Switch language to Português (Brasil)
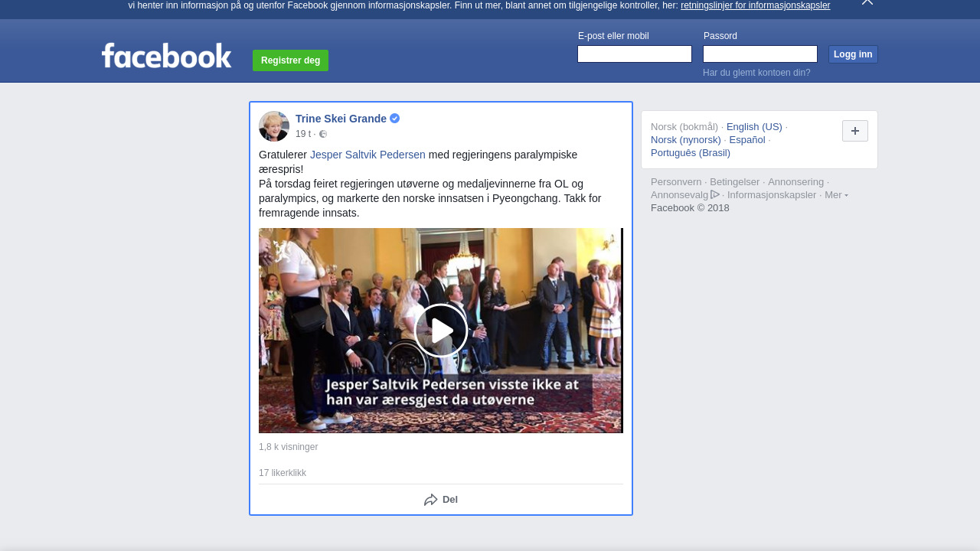Image resolution: width=980 pixels, height=551 pixels. (x=691, y=153)
